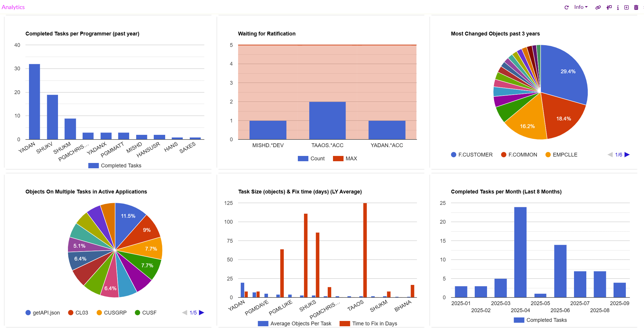The height and width of the screenshot is (328, 644).
Task: Click the YADAN bar in Completed Tasks chart
Action: (x=34, y=101)
